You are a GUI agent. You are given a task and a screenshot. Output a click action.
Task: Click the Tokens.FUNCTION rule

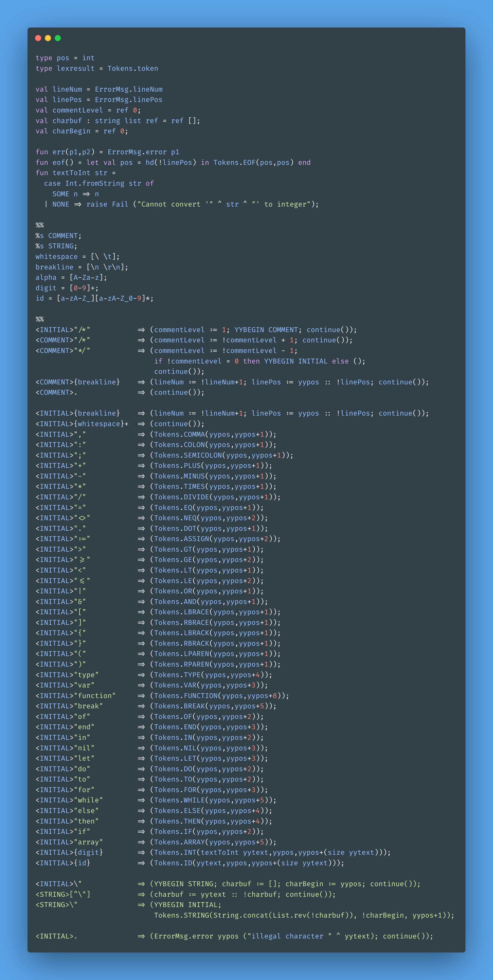point(162,696)
